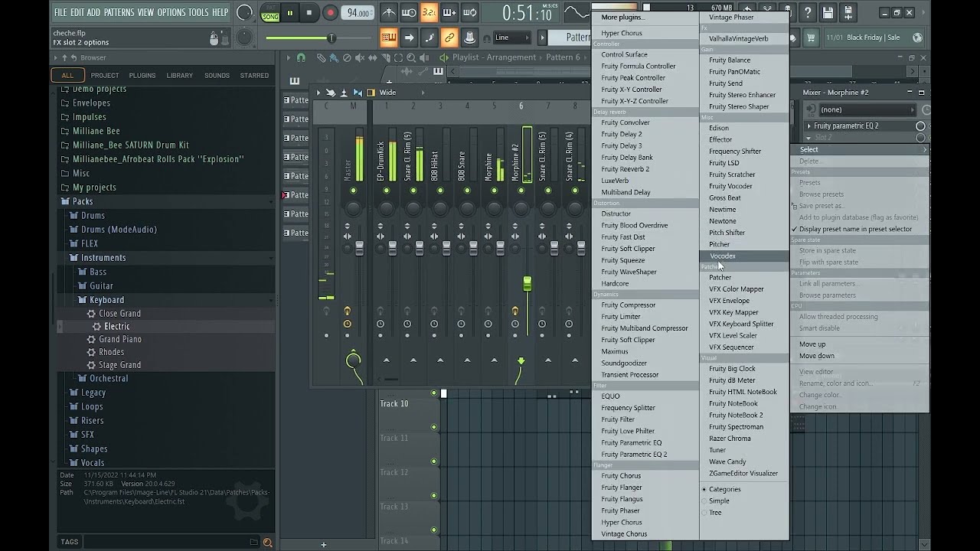Select the playlist pencil draw tool
Viewport: 980px width, 551px height.
[x=322, y=57]
